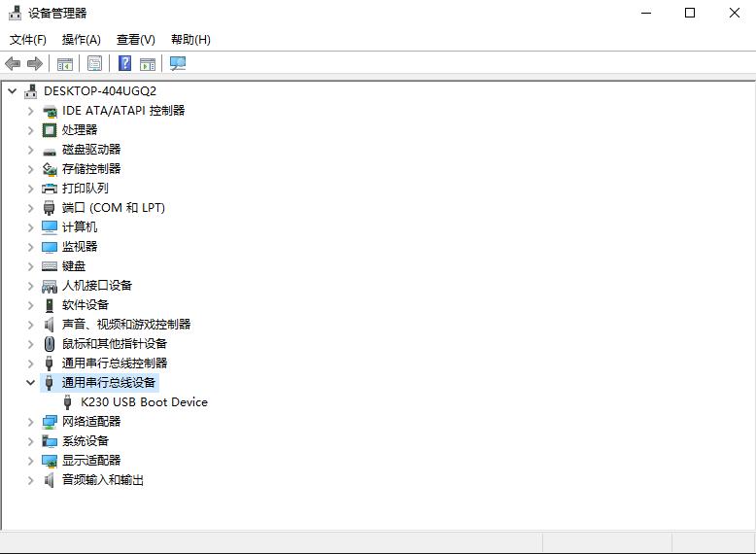Expand the 网络适配器 category
The image size is (756, 554).
tap(30, 422)
